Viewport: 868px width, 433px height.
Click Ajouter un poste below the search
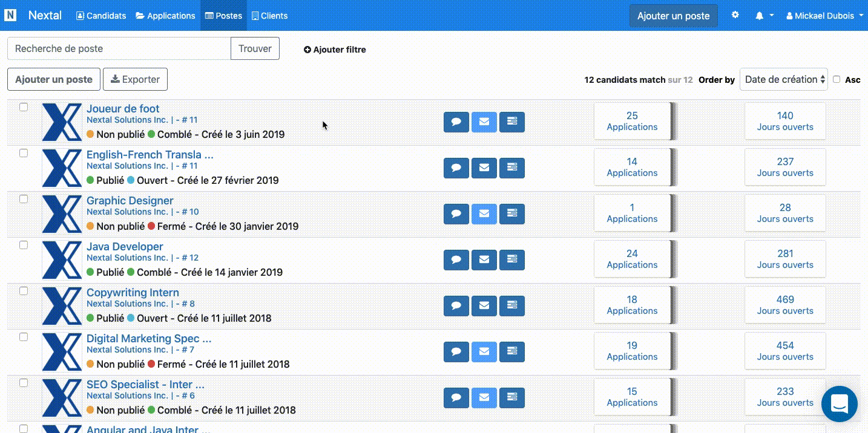point(54,79)
